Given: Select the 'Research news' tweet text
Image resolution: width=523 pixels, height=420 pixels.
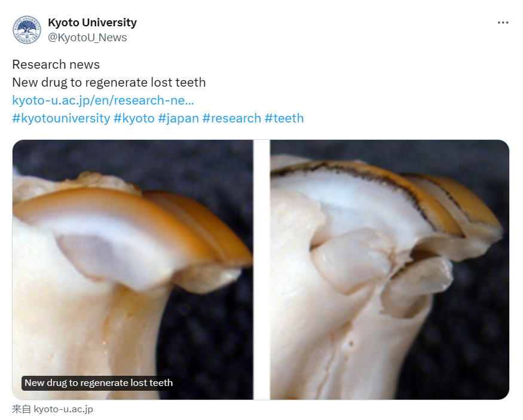Looking at the screenshot, I should (56, 65).
